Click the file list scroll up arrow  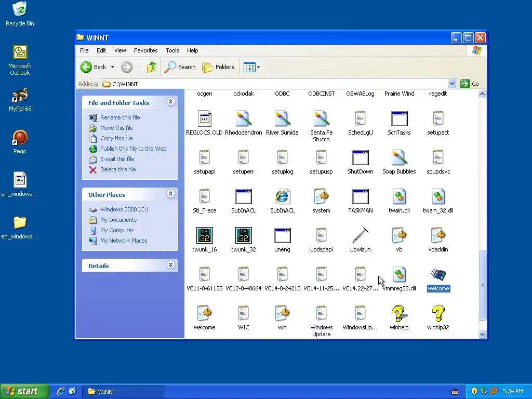(482, 94)
